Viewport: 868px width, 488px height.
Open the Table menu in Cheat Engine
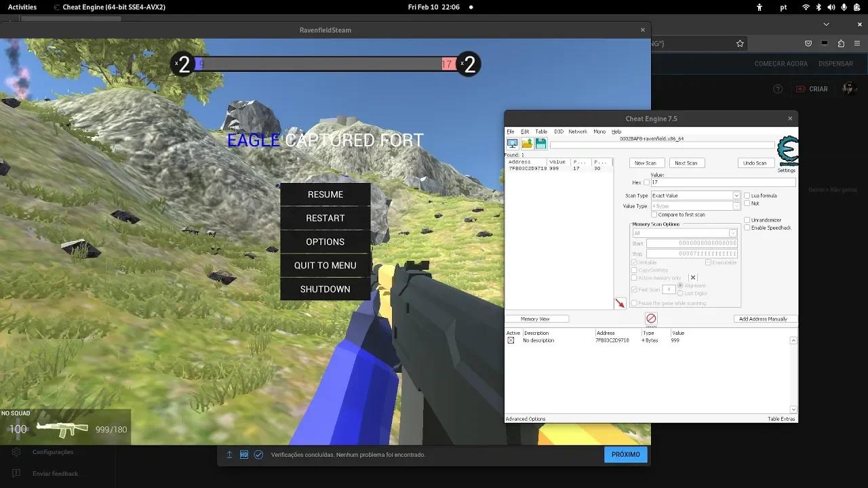pos(541,131)
